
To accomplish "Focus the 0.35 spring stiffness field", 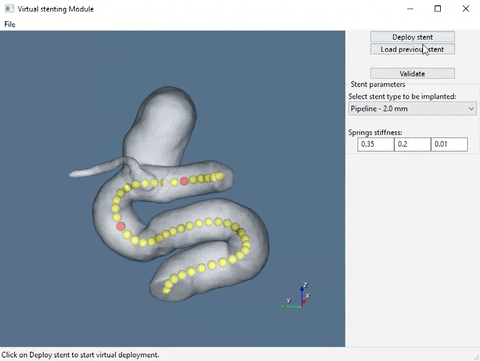I will 376,144.
